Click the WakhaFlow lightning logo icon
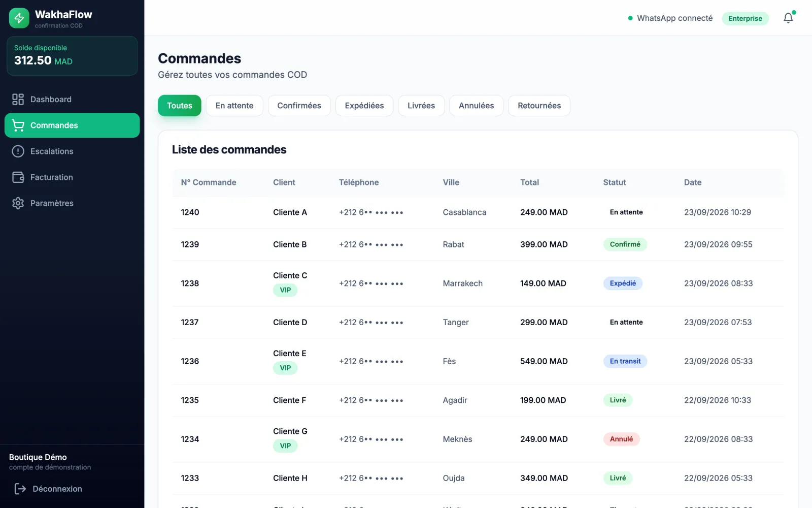The image size is (812, 508). [x=19, y=18]
